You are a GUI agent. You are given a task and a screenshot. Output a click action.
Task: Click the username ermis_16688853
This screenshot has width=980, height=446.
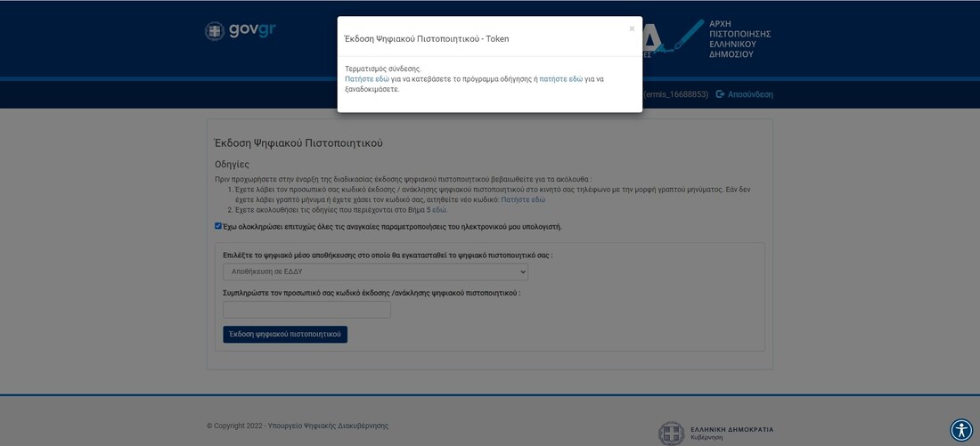tap(675, 94)
